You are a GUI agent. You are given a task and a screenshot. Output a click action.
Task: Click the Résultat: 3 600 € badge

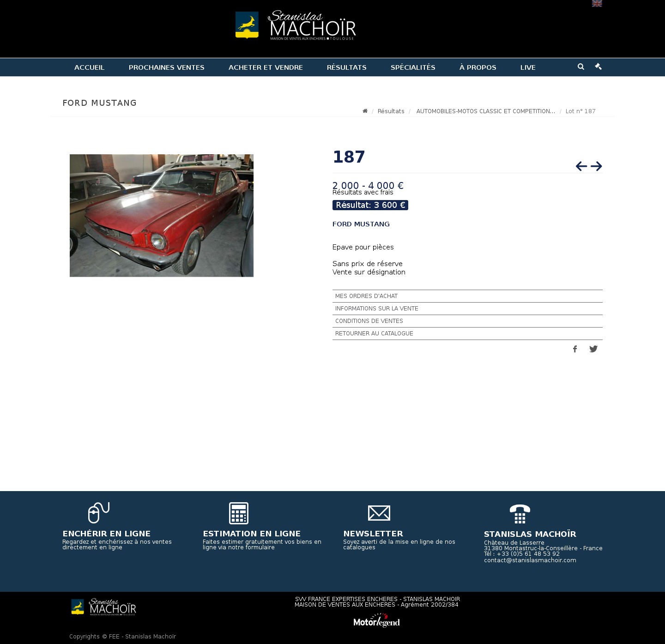(x=370, y=205)
